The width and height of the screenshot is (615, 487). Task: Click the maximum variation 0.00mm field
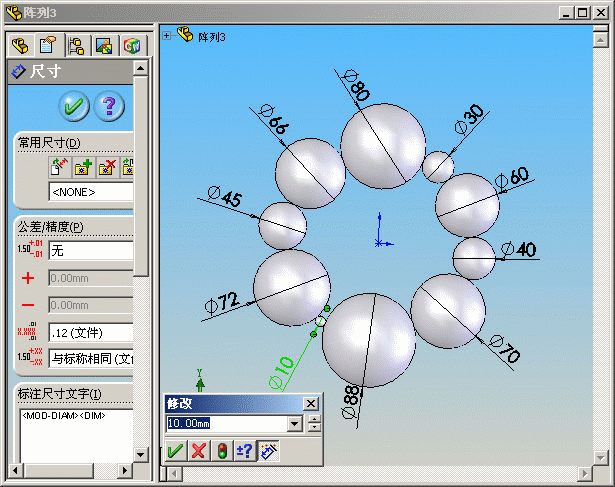coord(91,278)
